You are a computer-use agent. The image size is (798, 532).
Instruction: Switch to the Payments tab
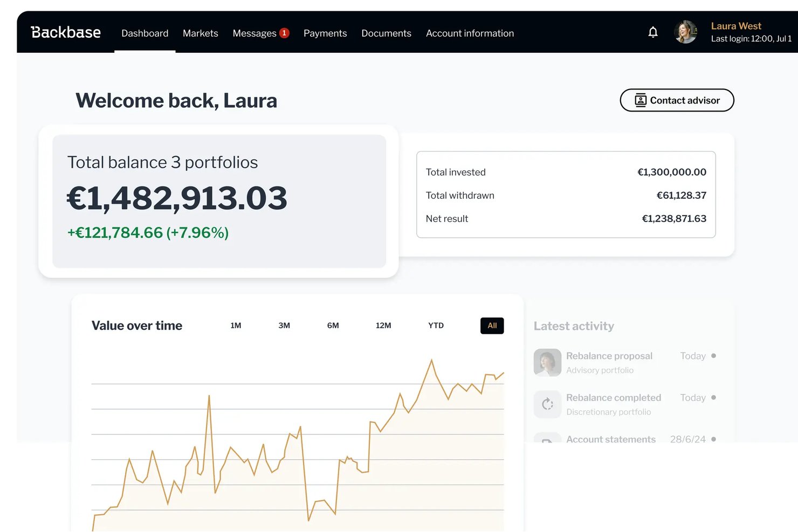[325, 33]
